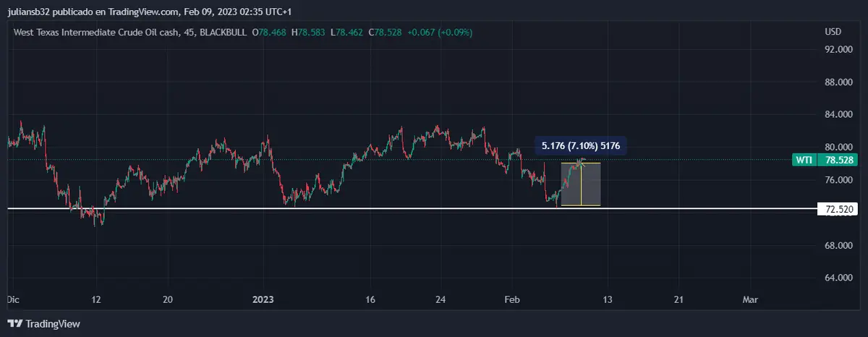Select the white horizontal support line
Viewport: 868px width, 337px height.
tap(289, 209)
